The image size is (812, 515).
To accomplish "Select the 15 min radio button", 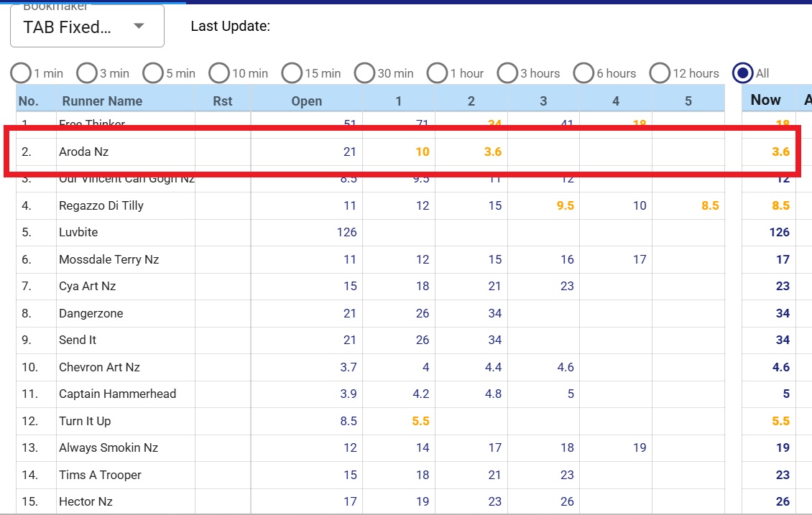I will click(292, 73).
